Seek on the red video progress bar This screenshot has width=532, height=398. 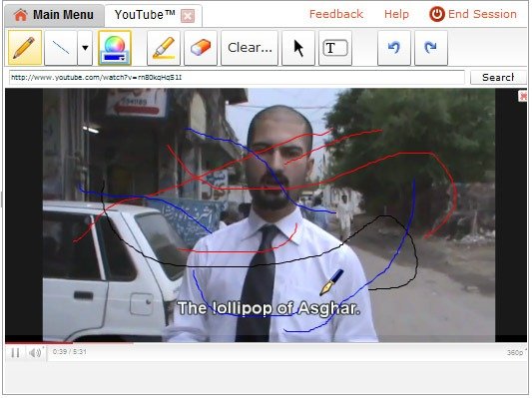39,343
